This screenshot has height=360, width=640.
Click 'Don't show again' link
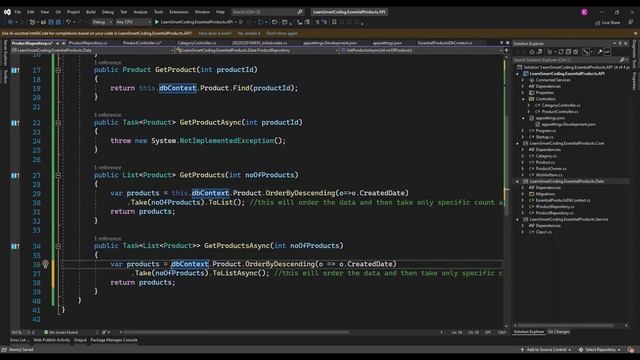point(282,33)
